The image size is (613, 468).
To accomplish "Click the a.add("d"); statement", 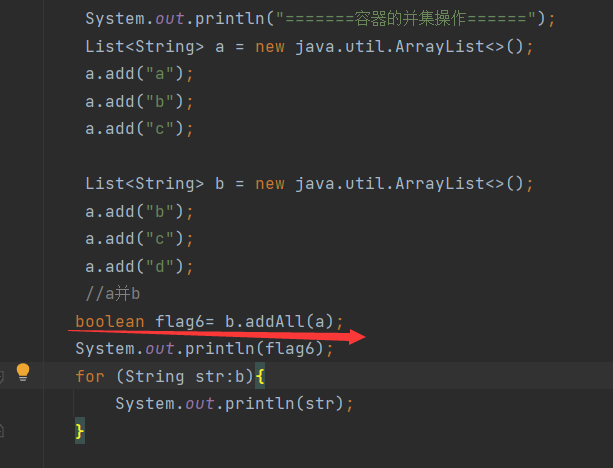I will click(x=140, y=267).
